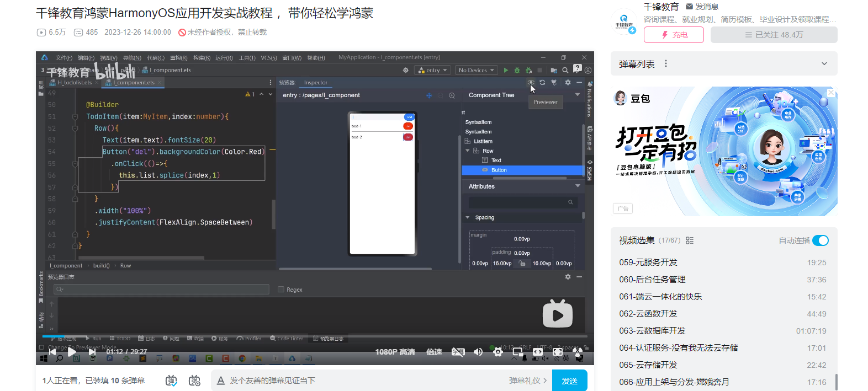Select ListItem node in Component Tree
This screenshot has height=391, width=868.
pyautogui.click(x=483, y=141)
